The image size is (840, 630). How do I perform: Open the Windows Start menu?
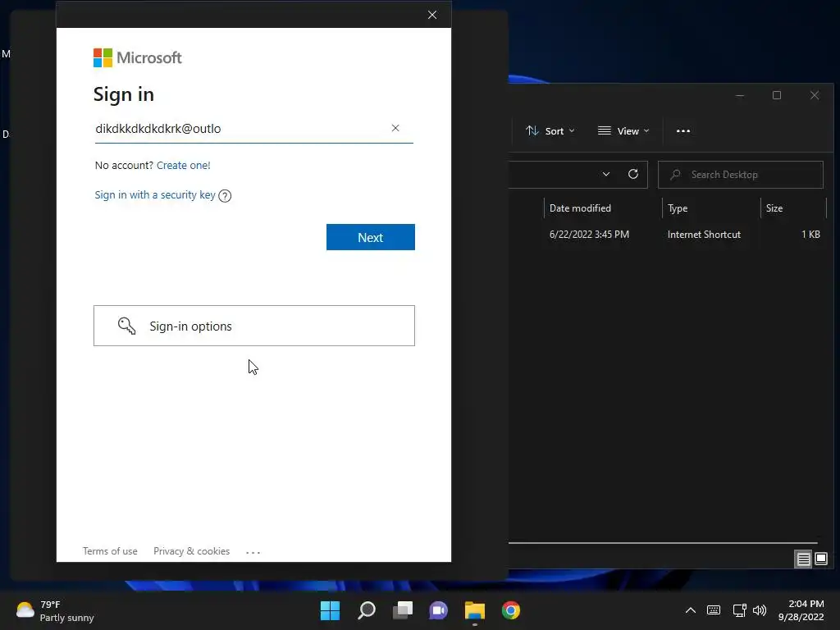[330, 610]
